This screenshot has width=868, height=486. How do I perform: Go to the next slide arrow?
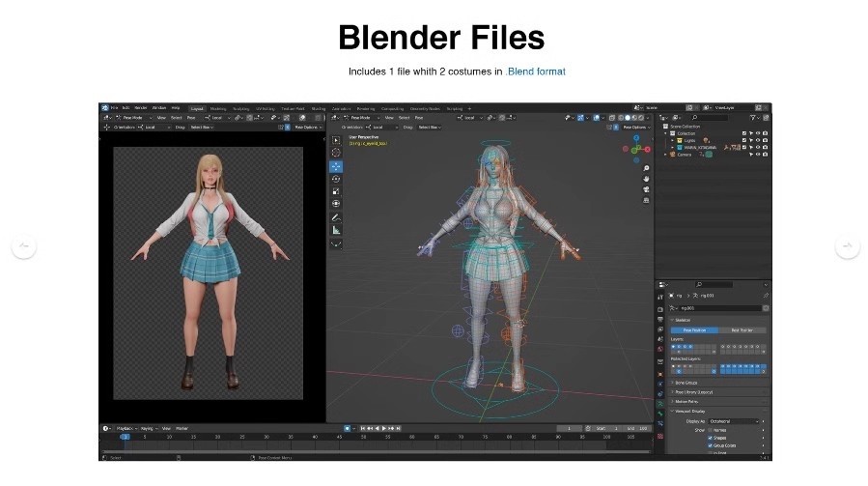click(848, 245)
